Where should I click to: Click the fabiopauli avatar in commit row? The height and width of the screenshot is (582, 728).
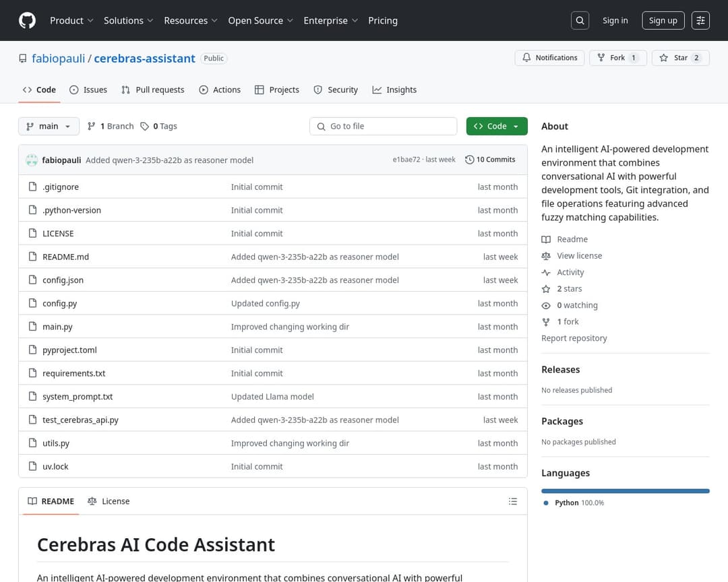[x=32, y=160]
